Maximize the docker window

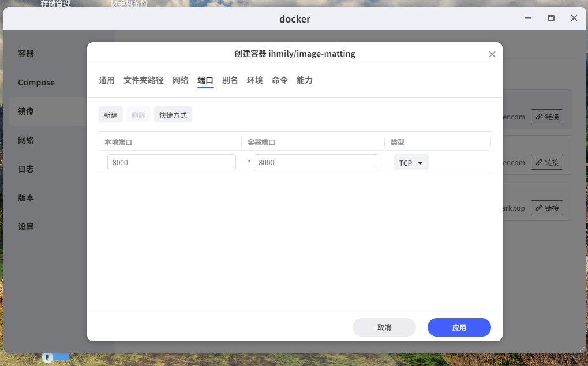(551, 18)
